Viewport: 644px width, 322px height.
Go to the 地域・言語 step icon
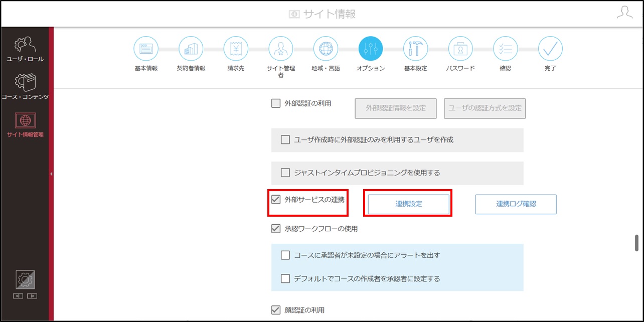pyautogui.click(x=326, y=49)
